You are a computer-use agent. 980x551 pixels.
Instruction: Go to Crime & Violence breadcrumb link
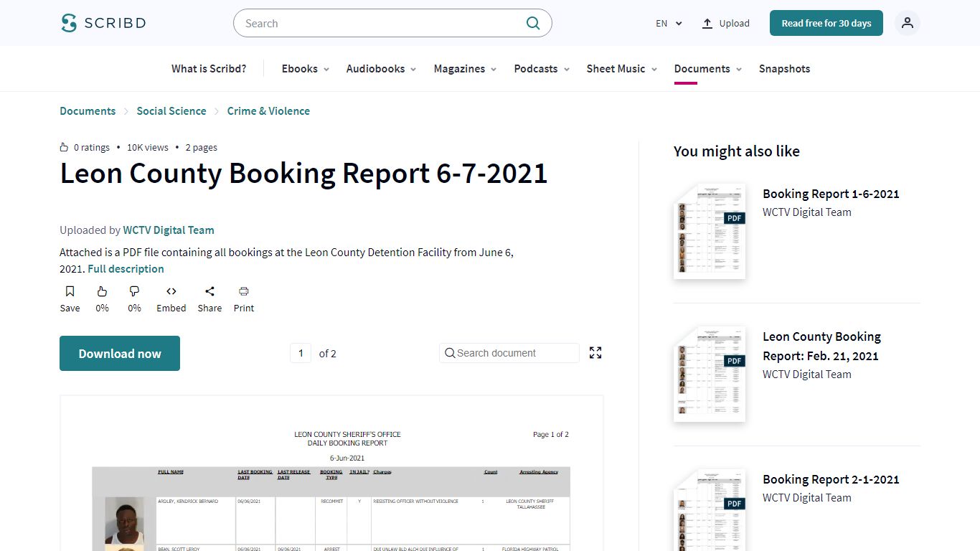pos(268,111)
